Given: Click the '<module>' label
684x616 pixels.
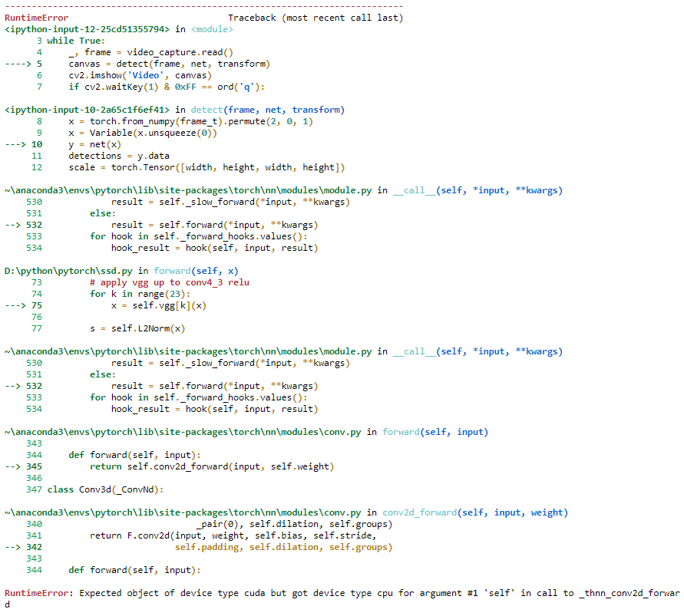Looking at the screenshot, I should click(212, 29).
